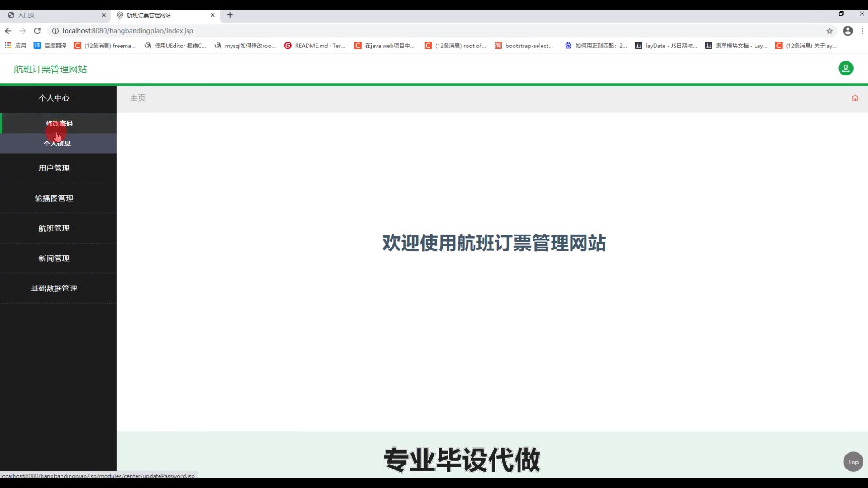Expand the 基础数据管理 sidebar menu

click(x=54, y=288)
